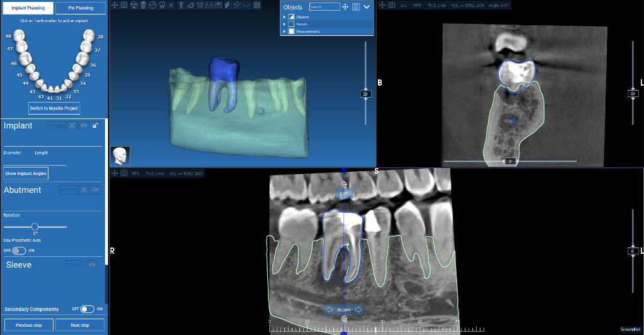Image resolution: width=644 pixels, height=335 pixels.
Task: Select the radiation render mode icon
Action: coord(134,5)
